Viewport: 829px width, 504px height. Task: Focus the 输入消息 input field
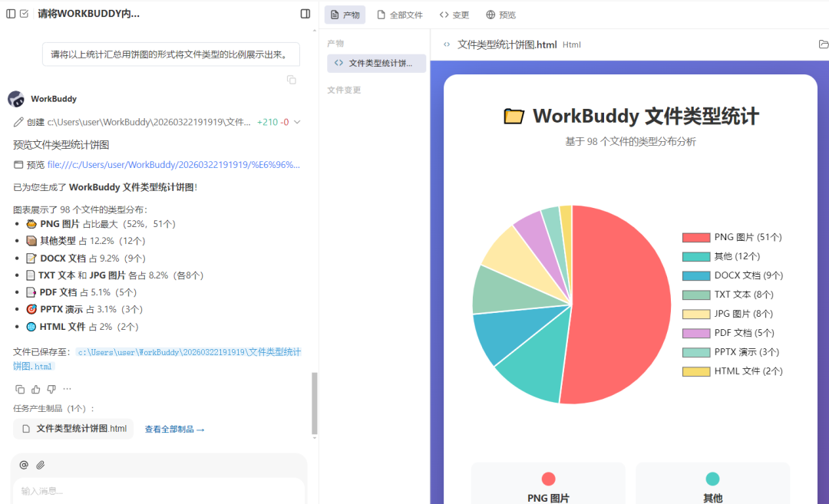(159, 491)
